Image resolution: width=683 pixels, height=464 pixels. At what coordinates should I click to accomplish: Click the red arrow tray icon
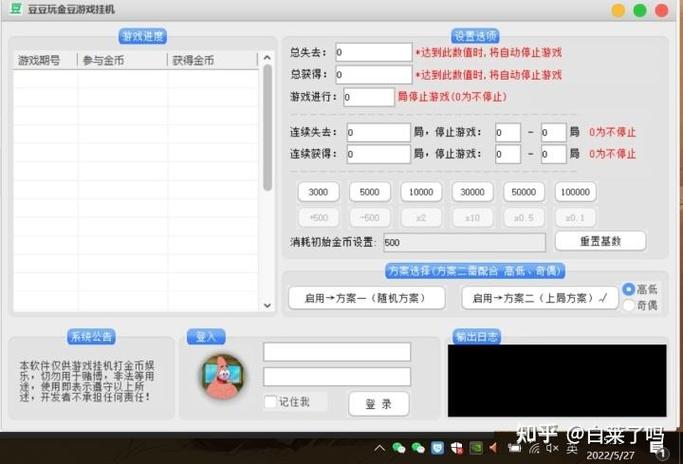[494, 447]
